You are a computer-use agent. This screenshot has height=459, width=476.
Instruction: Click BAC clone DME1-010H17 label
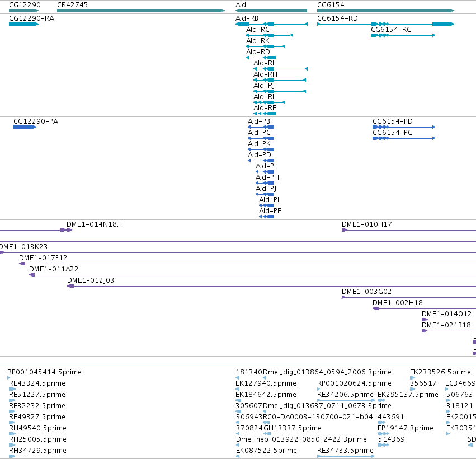click(x=367, y=224)
